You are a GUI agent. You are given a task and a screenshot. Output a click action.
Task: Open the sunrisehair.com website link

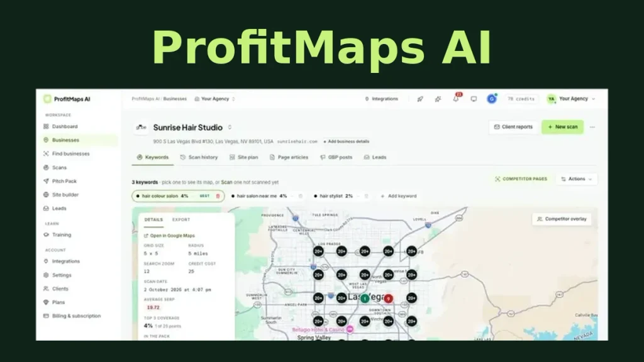click(297, 141)
